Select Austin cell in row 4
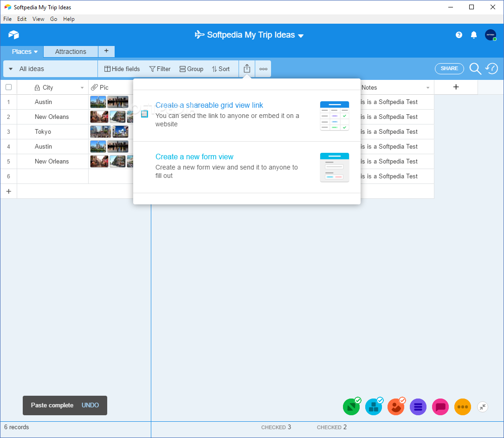The image size is (504, 438). coord(53,146)
